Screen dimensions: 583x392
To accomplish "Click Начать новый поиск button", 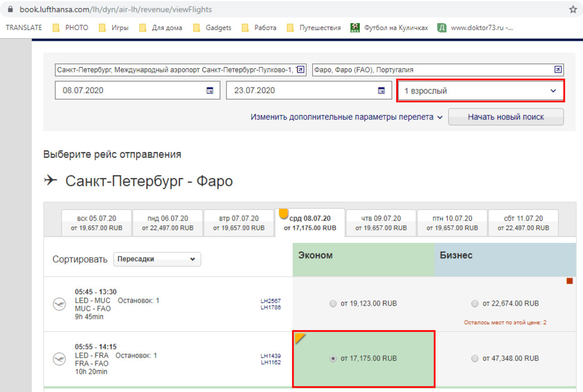I will point(506,117).
